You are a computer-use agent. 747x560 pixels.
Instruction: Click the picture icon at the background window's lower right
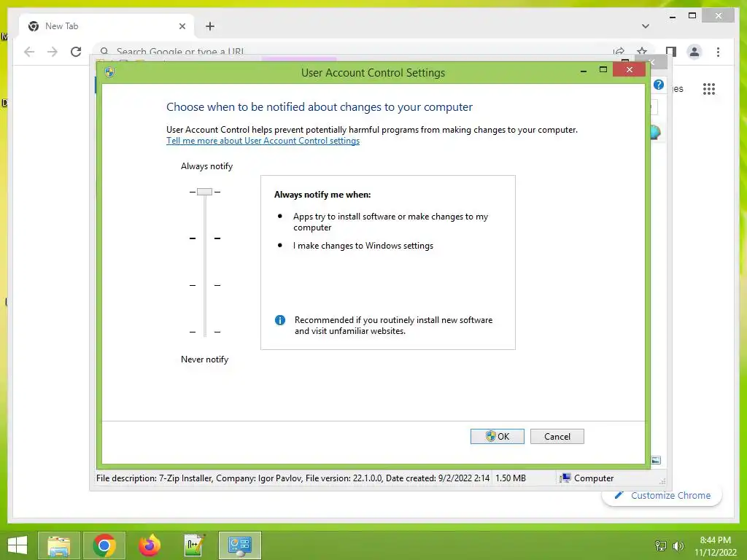pos(656,460)
